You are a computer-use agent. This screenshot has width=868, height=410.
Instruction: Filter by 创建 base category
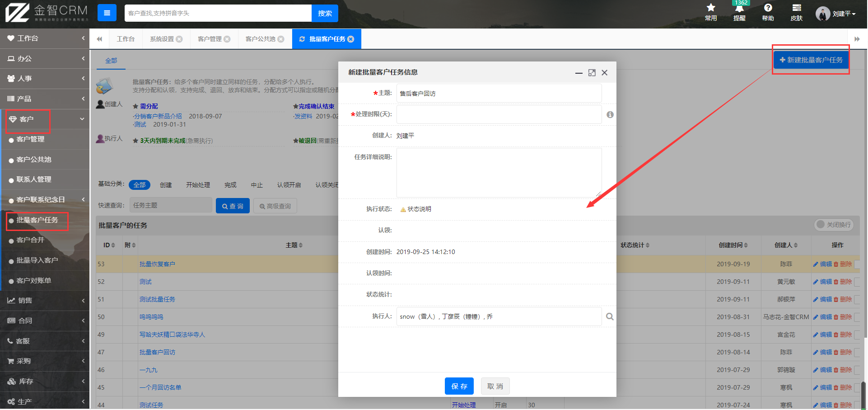[x=166, y=185]
